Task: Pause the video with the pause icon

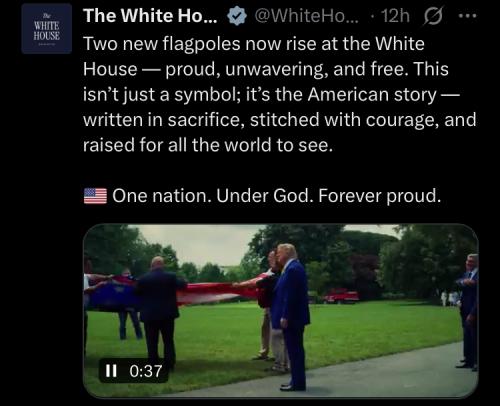Action: (x=111, y=370)
